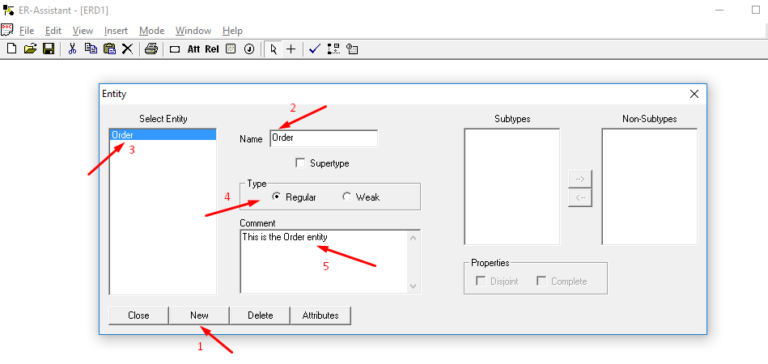Image resolution: width=768 pixels, height=364 pixels.
Task: Open Attributes for the selected entity
Action: pyautogui.click(x=320, y=315)
